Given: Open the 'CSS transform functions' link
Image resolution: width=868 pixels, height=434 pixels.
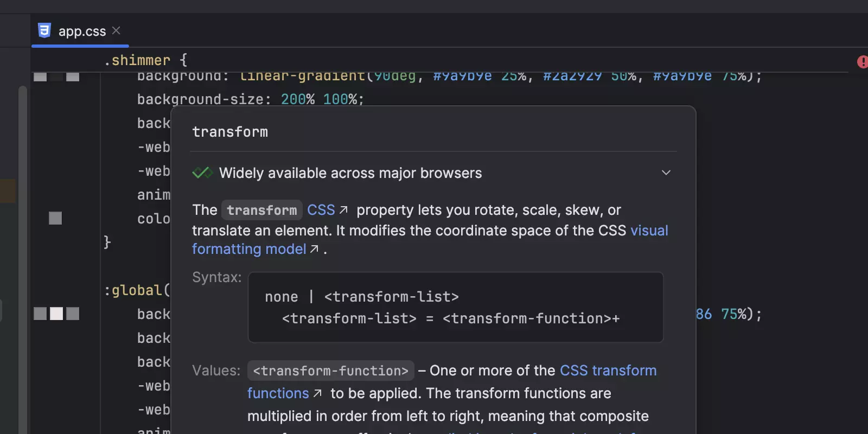Looking at the screenshot, I should (608, 371).
